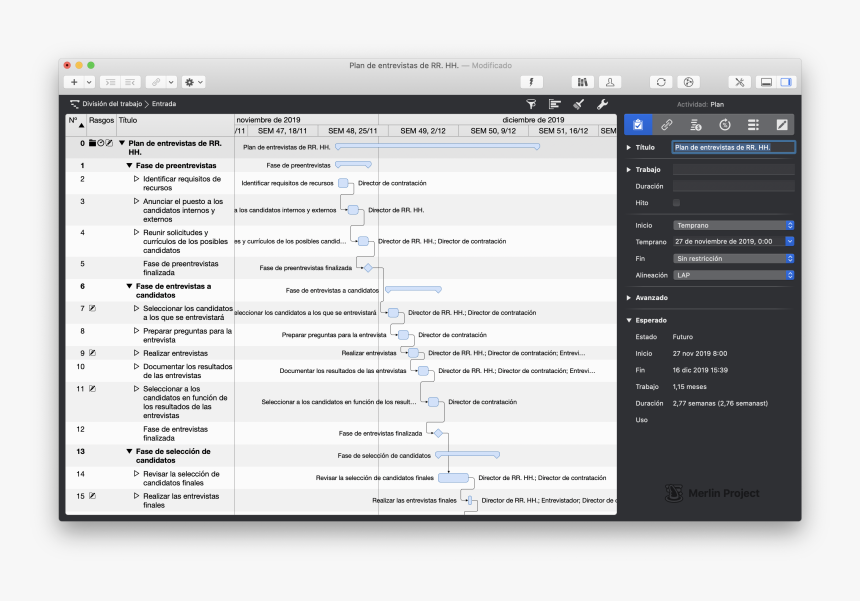Toggle the bottom panel view button
The width and height of the screenshot is (860, 601).
coord(766,82)
